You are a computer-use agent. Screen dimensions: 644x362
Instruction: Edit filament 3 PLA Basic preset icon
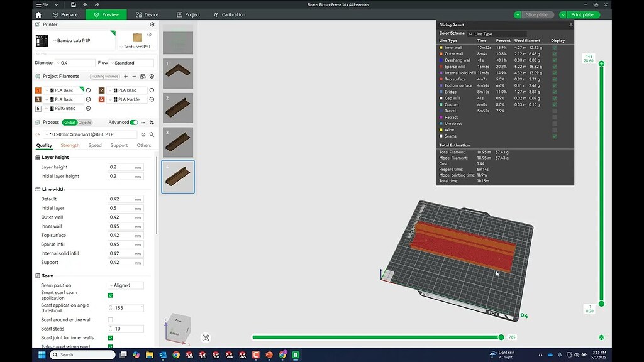[x=88, y=99]
